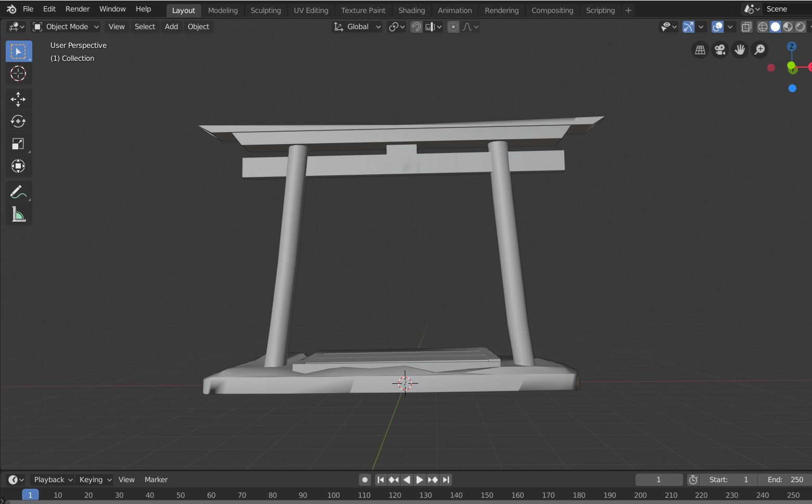Open the Keying popover in timeline
Image resolution: width=812 pixels, height=504 pixels.
(95, 480)
